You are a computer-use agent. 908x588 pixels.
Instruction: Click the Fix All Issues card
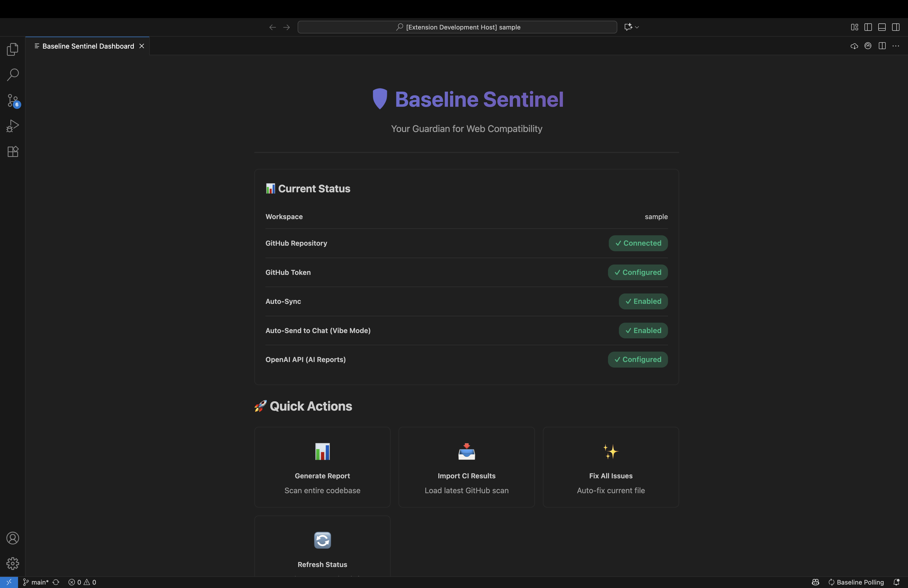[610, 467]
